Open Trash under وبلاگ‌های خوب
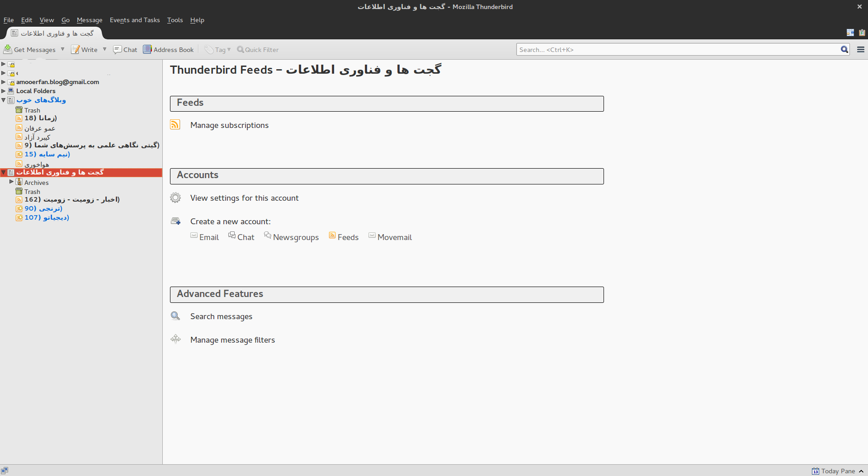 point(32,110)
